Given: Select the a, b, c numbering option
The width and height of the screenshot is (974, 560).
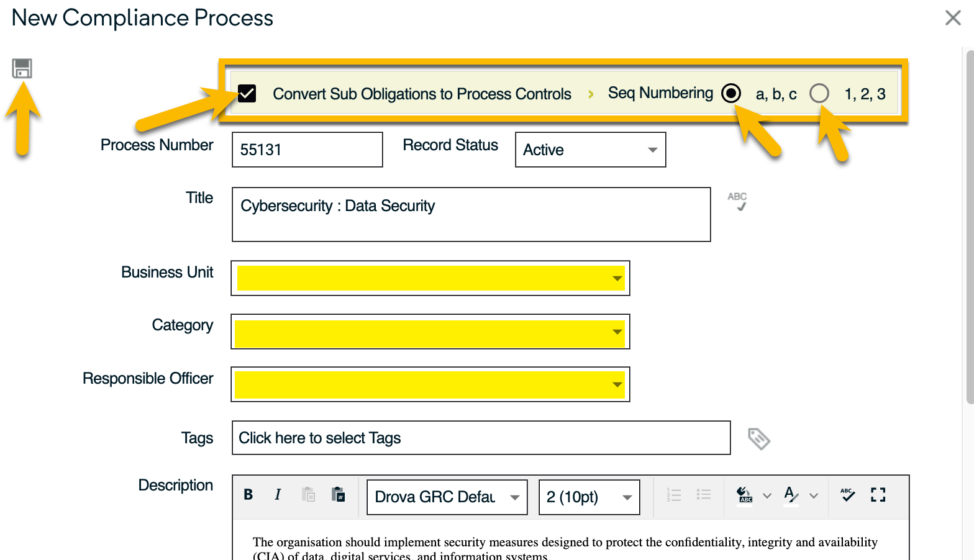Looking at the screenshot, I should 731,94.
